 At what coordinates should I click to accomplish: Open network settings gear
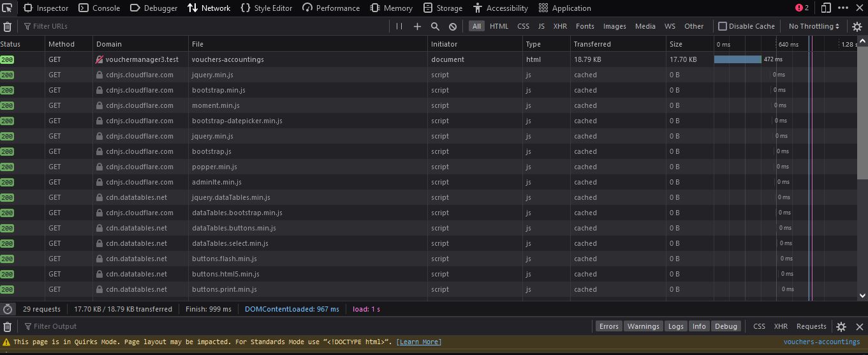[857, 26]
